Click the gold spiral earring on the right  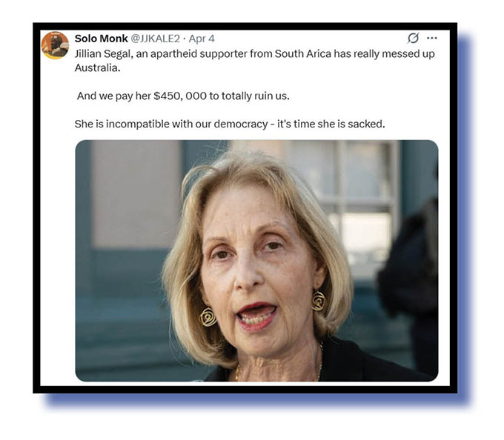tap(319, 301)
